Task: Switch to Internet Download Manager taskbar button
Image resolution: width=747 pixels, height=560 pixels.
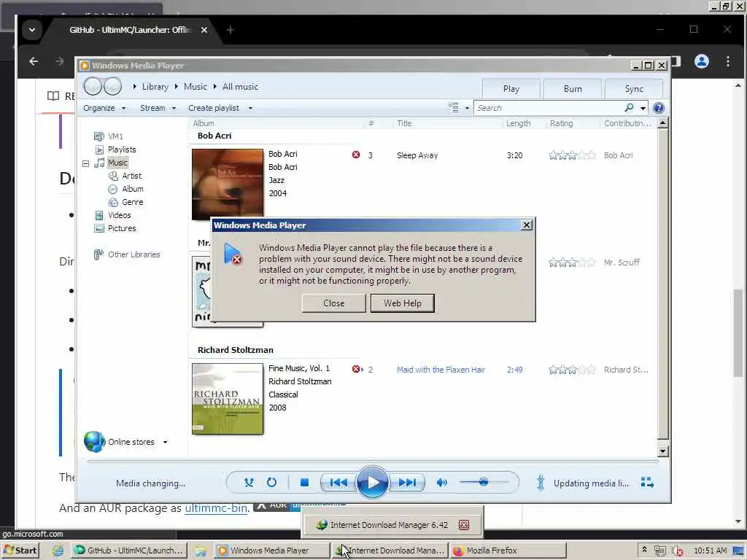Action: [390, 550]
